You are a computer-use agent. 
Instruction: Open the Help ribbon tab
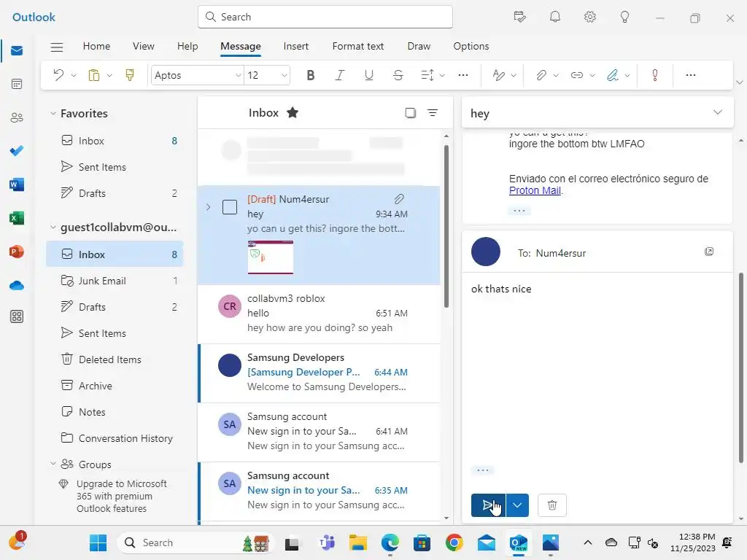(x=187, y=46)
